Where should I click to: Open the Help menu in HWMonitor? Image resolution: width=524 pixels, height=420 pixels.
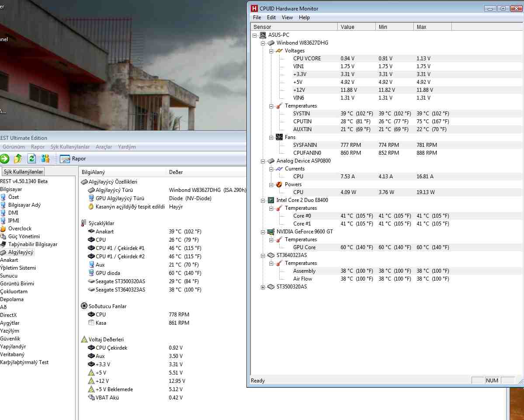coord(304,17)
